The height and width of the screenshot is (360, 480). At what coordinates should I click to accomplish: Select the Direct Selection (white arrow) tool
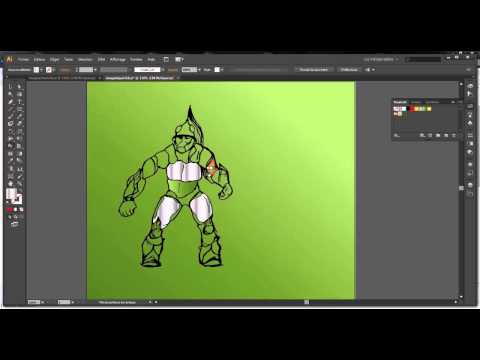[x=20, y=87]
